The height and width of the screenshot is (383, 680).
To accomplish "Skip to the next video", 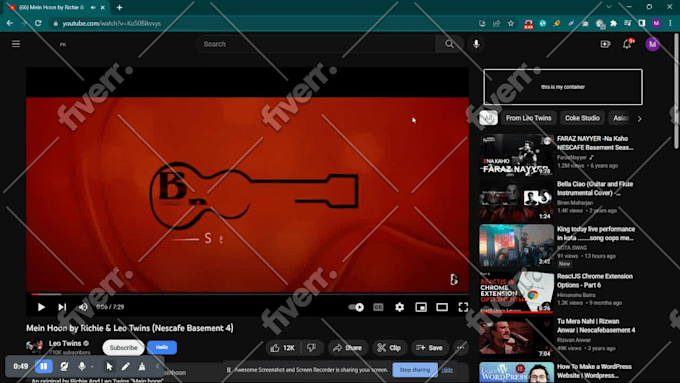I will click(62, 307).
